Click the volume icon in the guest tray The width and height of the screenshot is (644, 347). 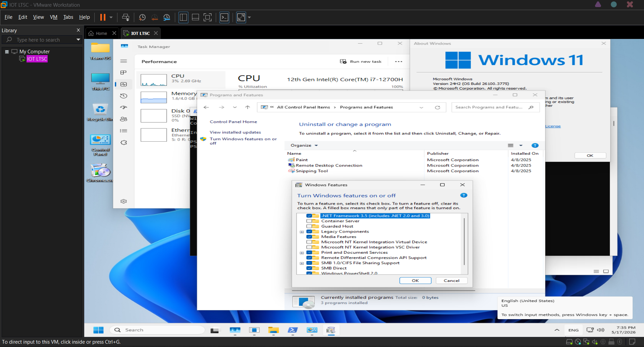tap(601, 330)
